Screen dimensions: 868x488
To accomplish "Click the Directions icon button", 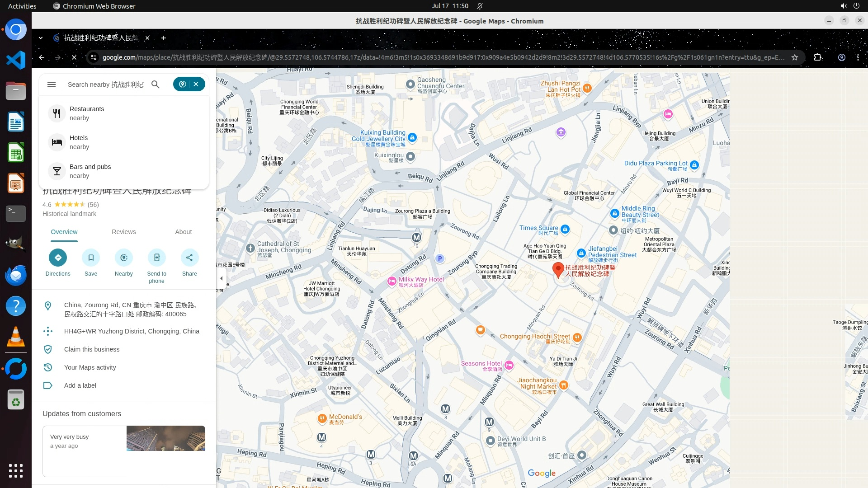I will tap(58, 258).
